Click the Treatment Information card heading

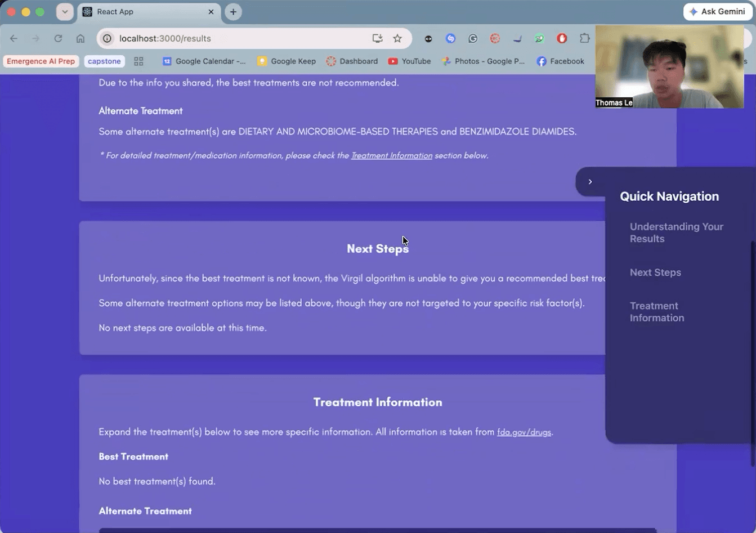pos(378,402)
